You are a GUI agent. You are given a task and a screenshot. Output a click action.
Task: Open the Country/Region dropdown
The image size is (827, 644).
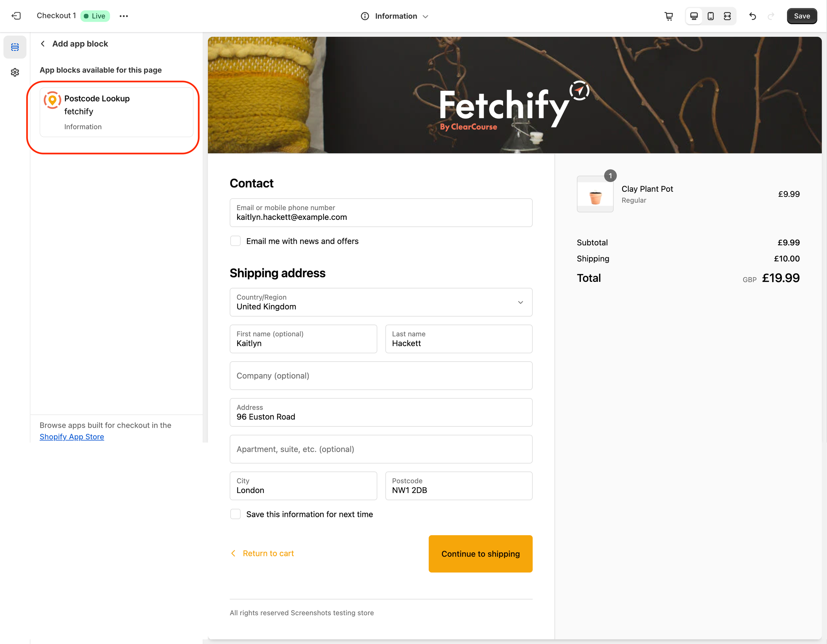tap(381, 302)
